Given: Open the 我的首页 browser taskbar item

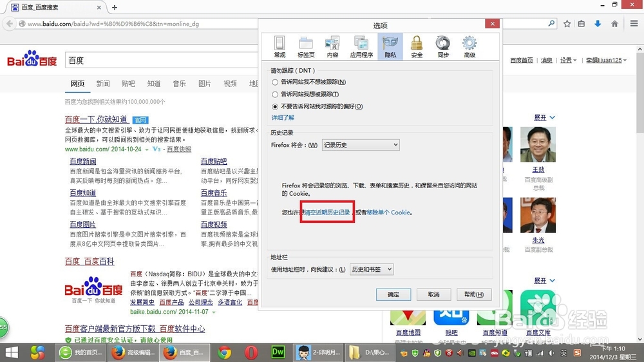Looking at the screenshot, I should [x=80, y=353].
